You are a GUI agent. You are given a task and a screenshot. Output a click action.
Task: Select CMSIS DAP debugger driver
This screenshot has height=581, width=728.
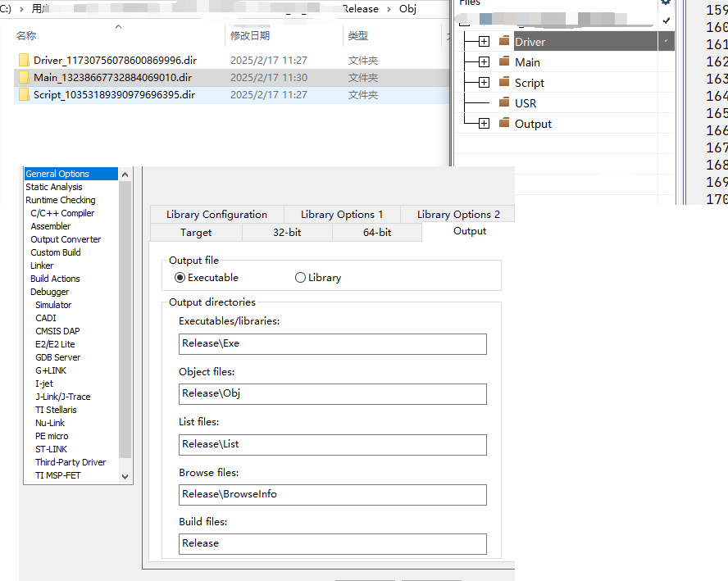(x=57, y=331)
